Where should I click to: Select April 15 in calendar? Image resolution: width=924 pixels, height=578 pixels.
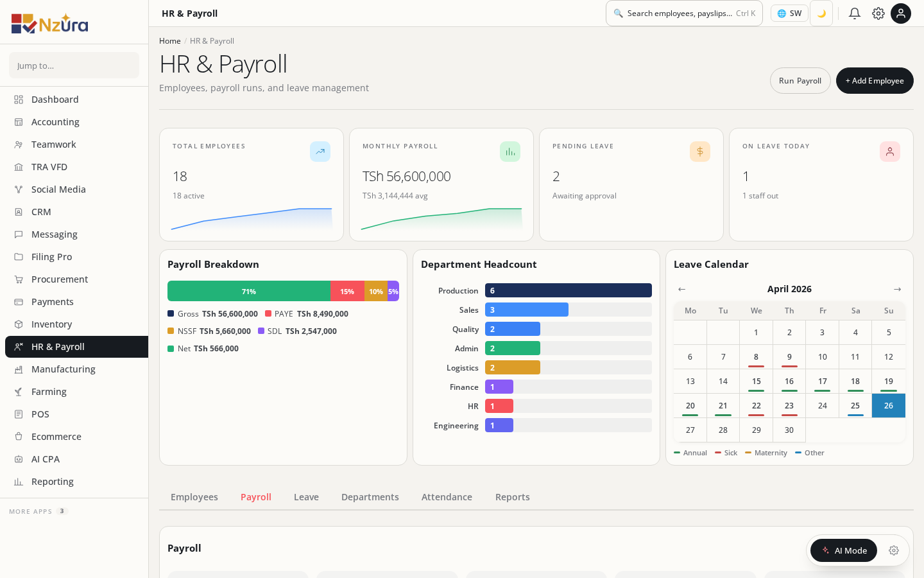point(757,381)
